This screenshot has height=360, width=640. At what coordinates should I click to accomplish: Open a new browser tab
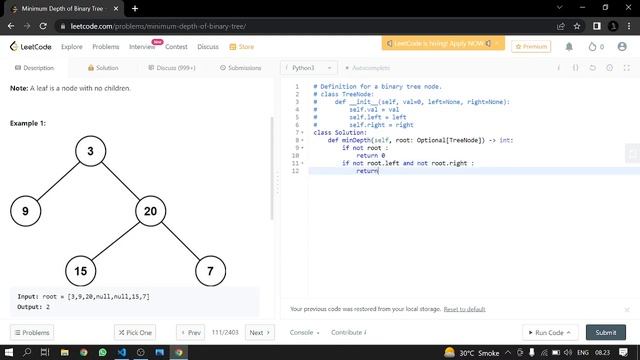pyautogui.click(x=135, y=8)
